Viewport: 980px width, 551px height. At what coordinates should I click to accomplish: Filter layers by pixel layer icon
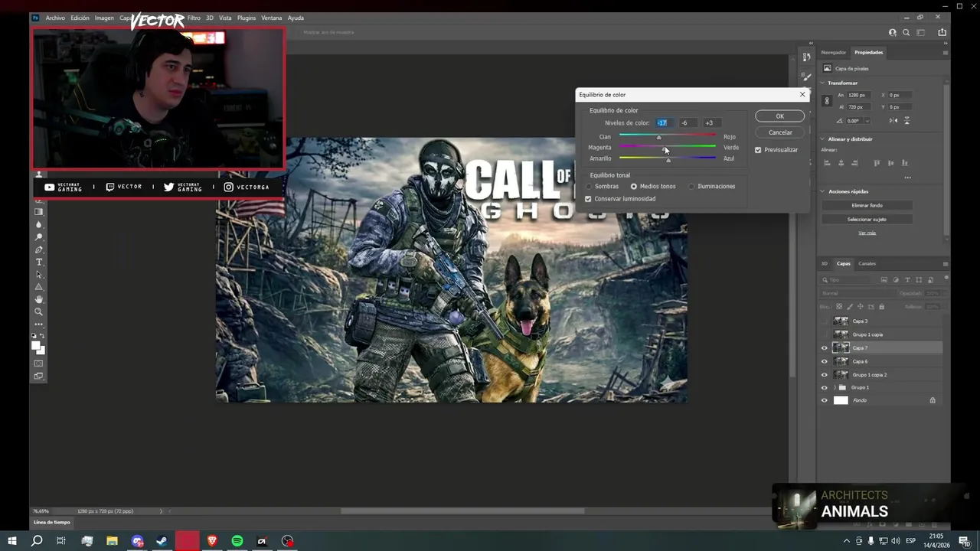[x=884, y=280]
